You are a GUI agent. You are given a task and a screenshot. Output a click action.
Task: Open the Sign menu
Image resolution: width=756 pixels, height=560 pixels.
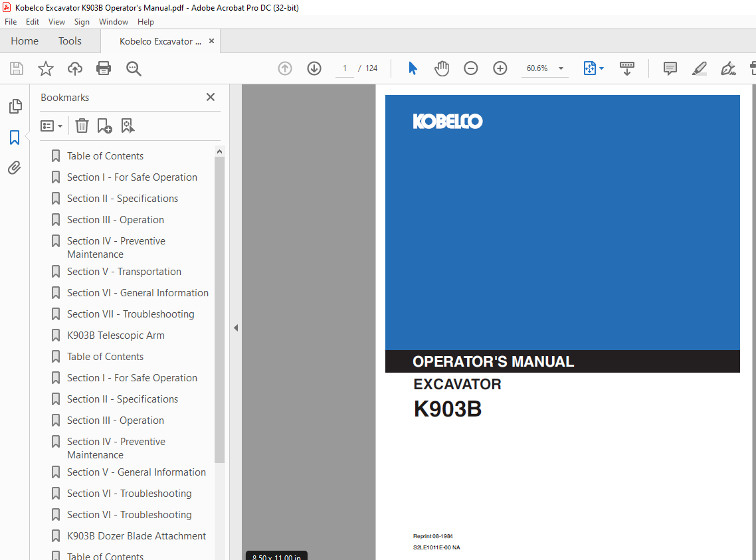[82, 22]
